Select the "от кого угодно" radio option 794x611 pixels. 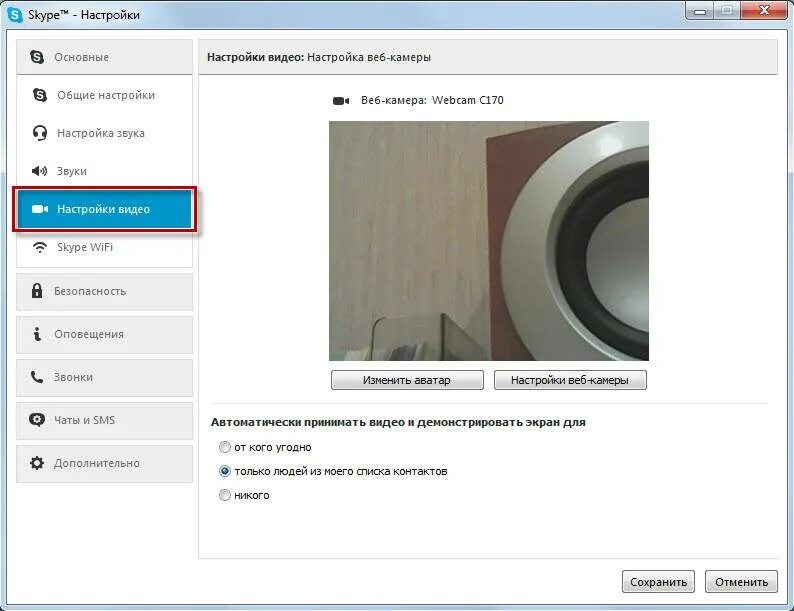[x=224, y=447]
